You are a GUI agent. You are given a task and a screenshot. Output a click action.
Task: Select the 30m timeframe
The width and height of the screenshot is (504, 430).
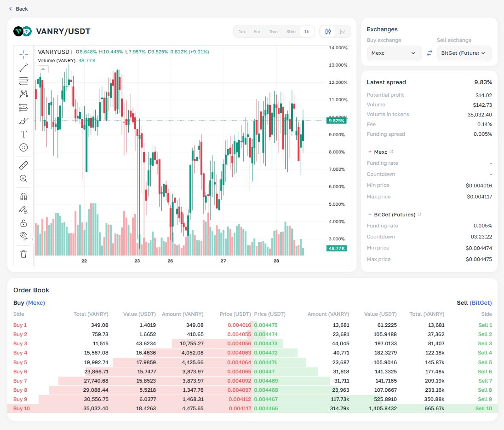point(291,32)
